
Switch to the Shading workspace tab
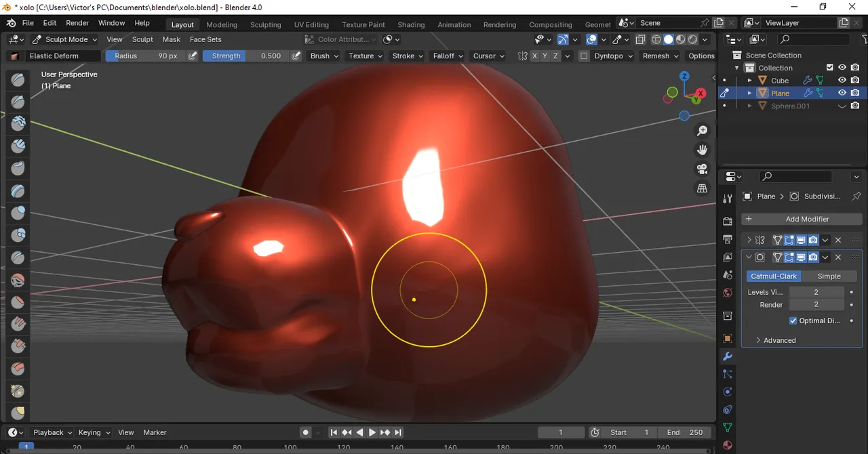tap(411, 24)
